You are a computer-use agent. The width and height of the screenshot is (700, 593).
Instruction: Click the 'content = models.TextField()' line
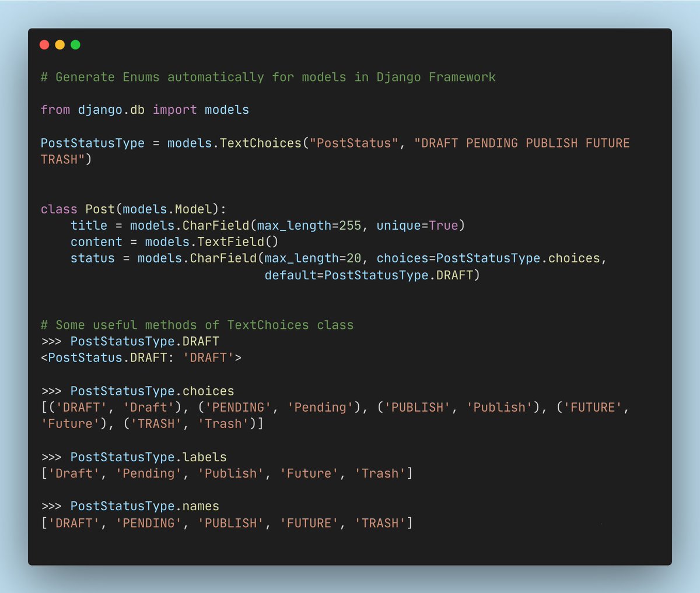[x=174, y=241]
